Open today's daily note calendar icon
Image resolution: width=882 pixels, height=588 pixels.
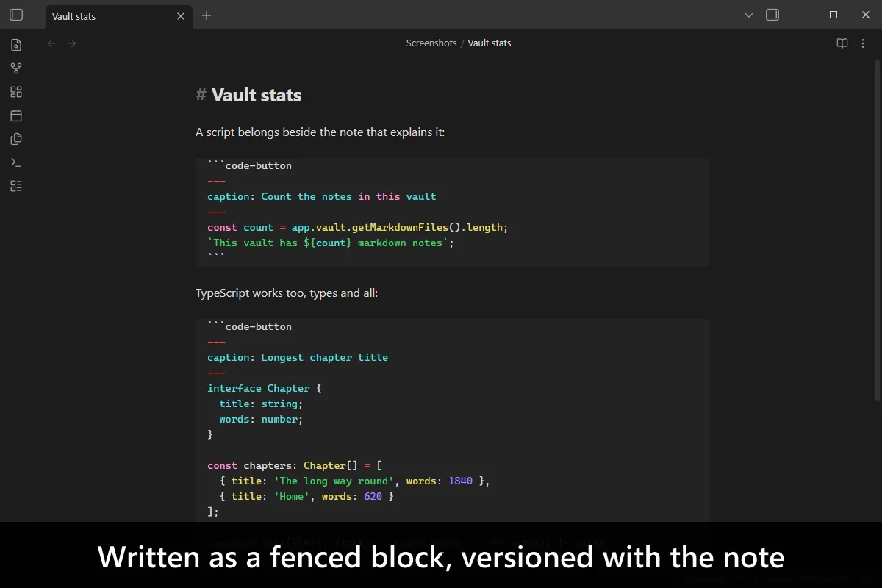[x=16, y=115]
